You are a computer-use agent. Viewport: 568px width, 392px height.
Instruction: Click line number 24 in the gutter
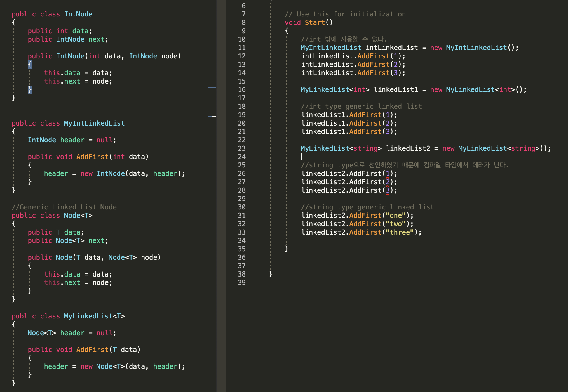tap(241, 157)
